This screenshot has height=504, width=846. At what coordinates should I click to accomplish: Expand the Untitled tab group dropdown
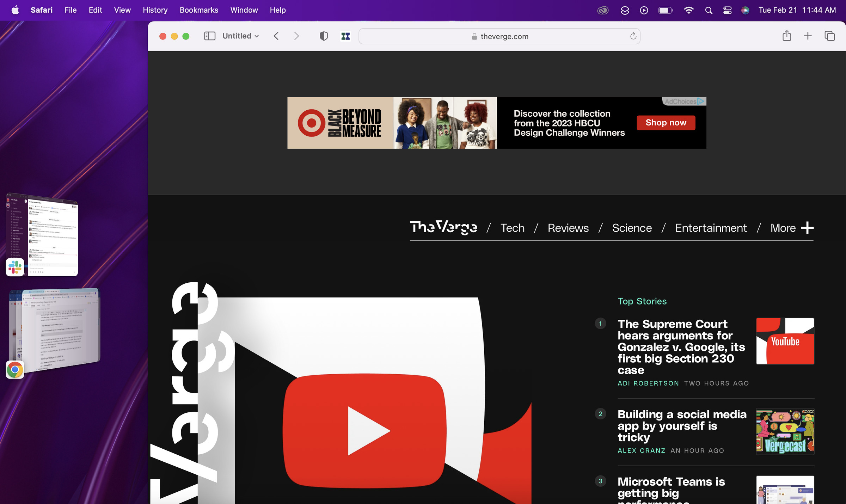pos(241,36)
